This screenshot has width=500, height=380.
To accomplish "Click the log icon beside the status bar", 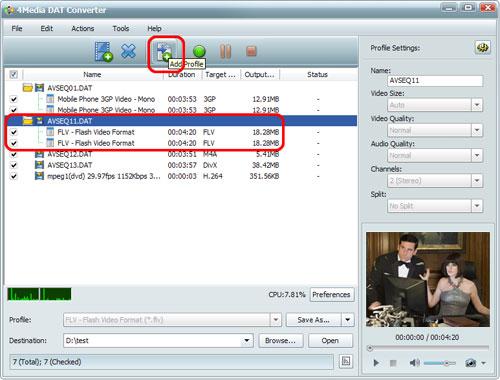I will [346, 361].
